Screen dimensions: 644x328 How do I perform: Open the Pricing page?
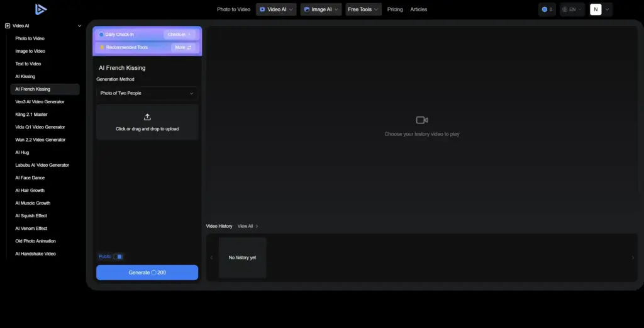[395, 9]
